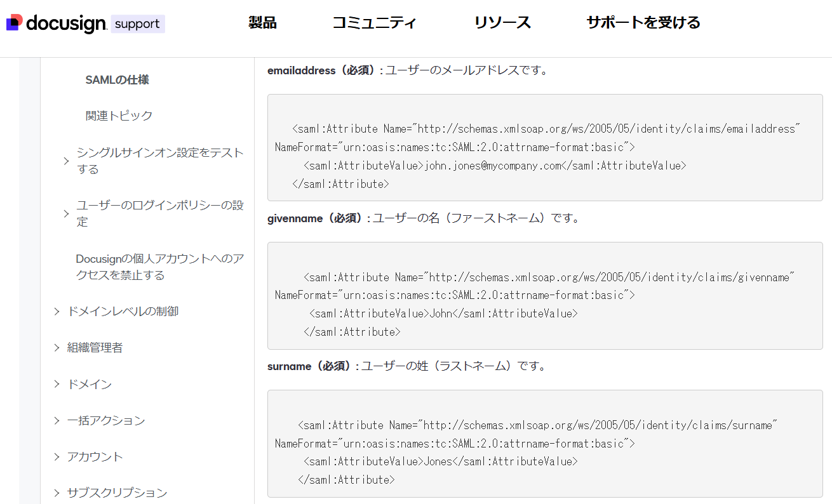Open シングルサインオン設定をテストする topic
832x504 pixels.
click(160, 161)
